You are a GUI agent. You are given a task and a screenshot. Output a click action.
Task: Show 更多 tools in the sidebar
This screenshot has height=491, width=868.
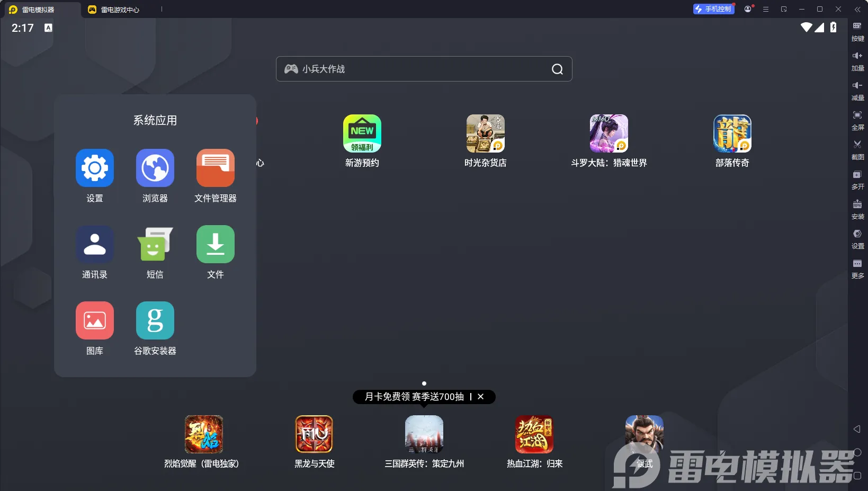[858, 269]
